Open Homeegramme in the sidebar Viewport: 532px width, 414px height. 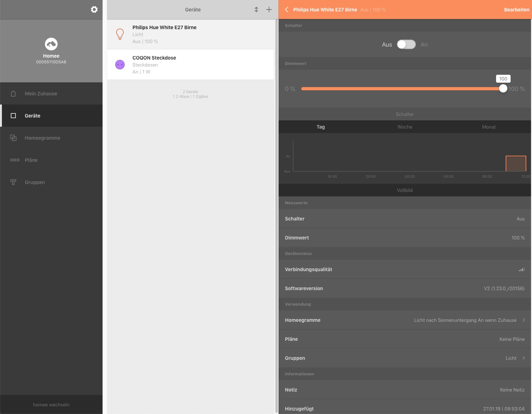click(42, 138)
